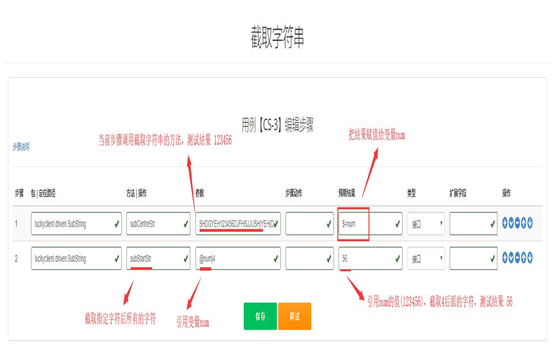Open the 步骤说明 link
This screenshot has width=556, height=364.
click(x=21, y=147)
